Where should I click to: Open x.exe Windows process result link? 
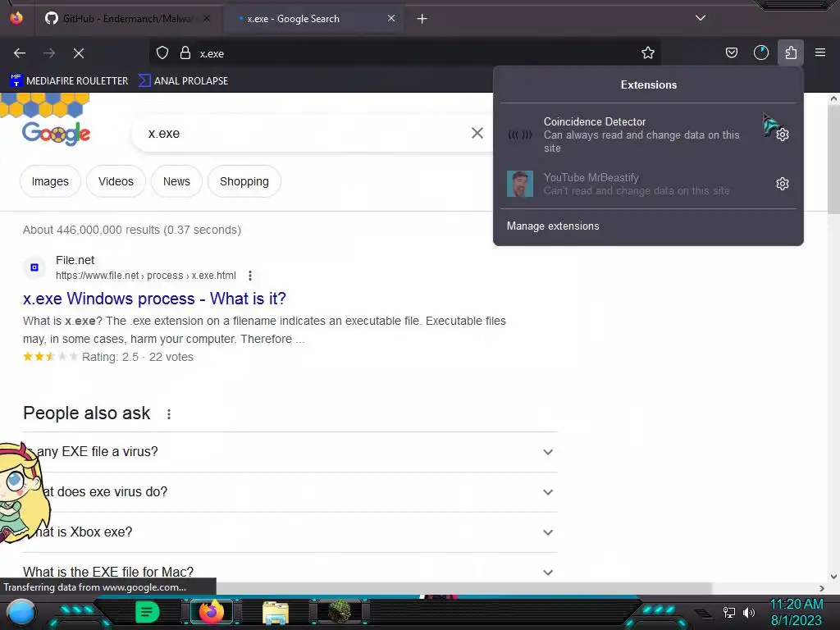154,299
